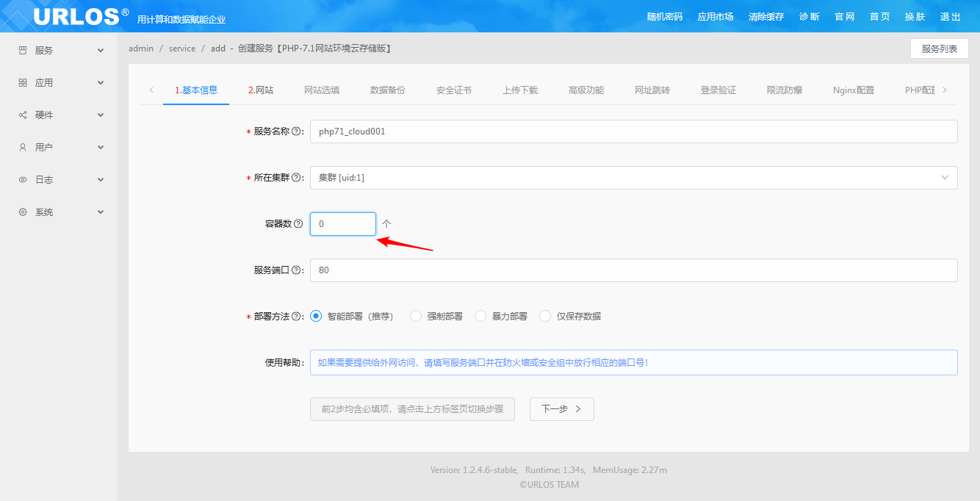This screenshot has height=501, width=980.
Task: Click the 日志 eye icon in sidebar
Action: click(x=23, y=180)
